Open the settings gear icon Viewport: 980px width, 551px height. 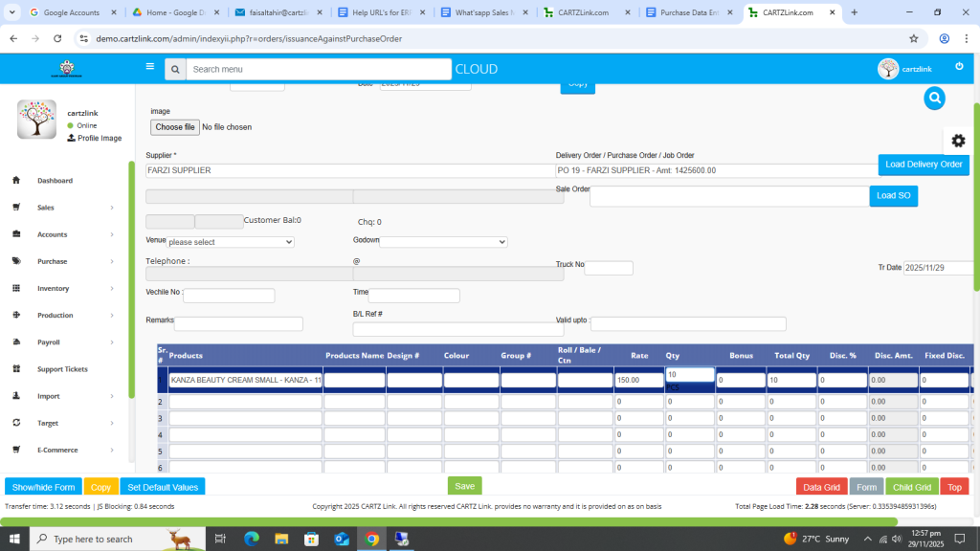coord(958,141)
